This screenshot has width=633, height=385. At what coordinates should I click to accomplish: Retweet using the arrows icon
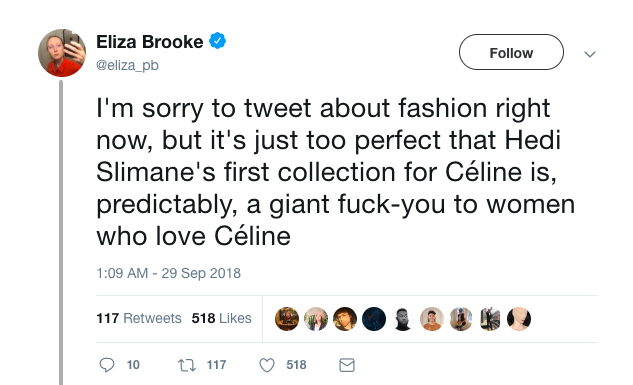click(187, 365)
